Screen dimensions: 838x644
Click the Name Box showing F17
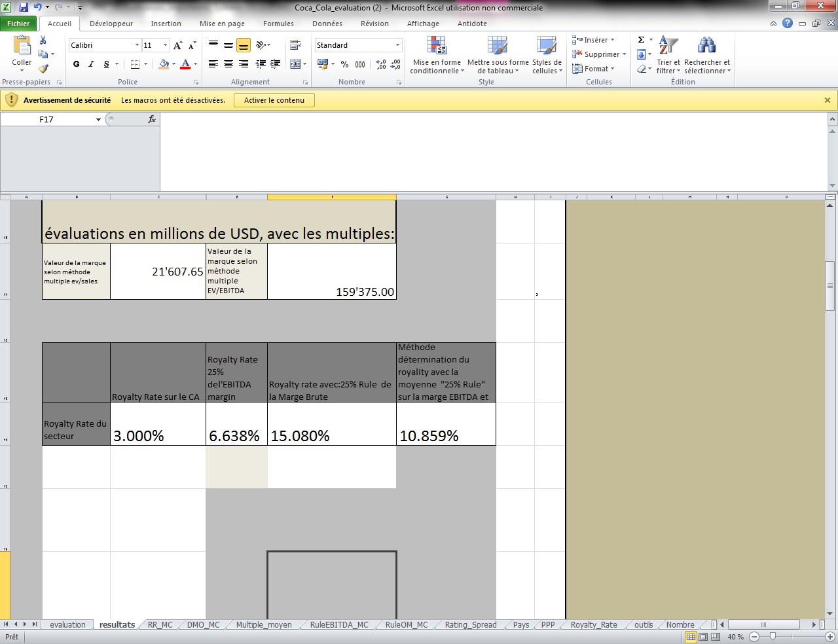(x=46, y=119)
